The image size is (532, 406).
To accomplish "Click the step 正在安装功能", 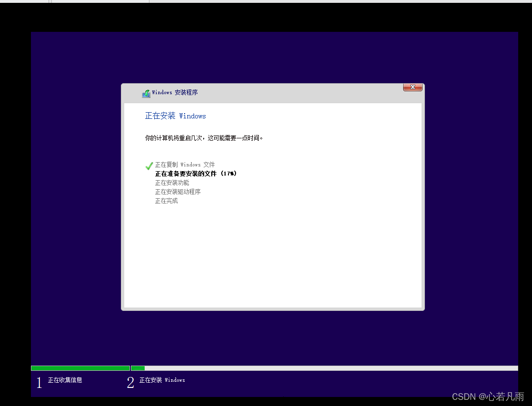I will tap(172, 183).
